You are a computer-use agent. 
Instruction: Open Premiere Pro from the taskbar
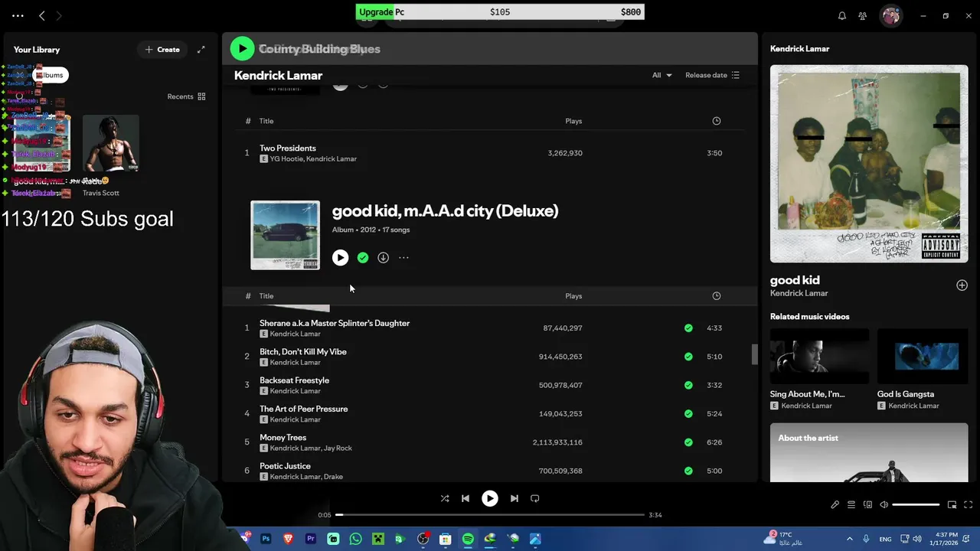pos(311,539)
